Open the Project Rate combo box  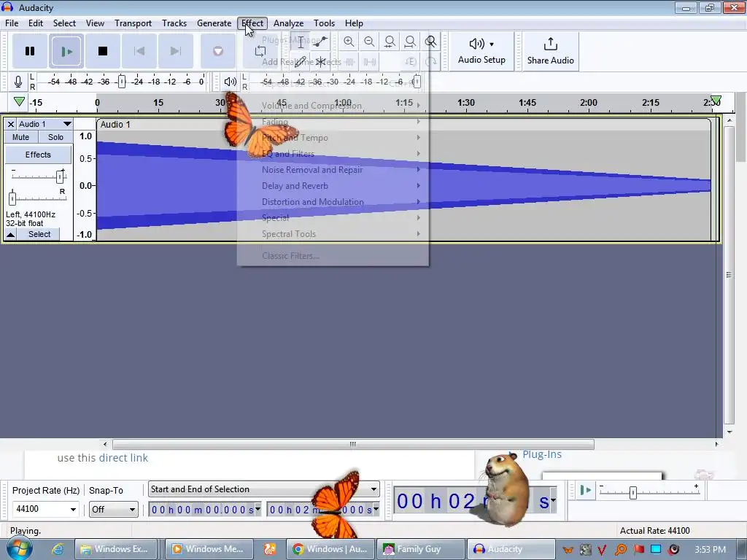click(x=45, y=509)
